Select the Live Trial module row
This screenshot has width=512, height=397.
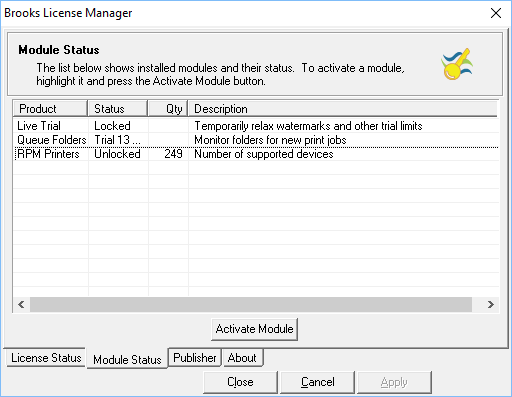click(256, 126)
